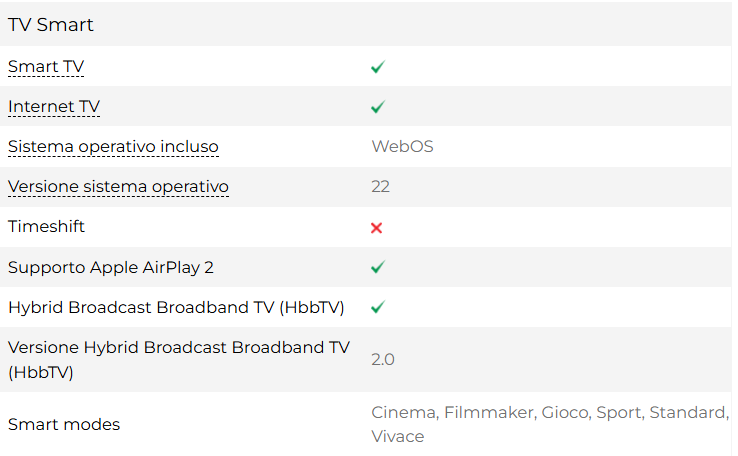Select the Supporto Apple AirPlay 2 label

pyautogui.click(x=111, y=267)
